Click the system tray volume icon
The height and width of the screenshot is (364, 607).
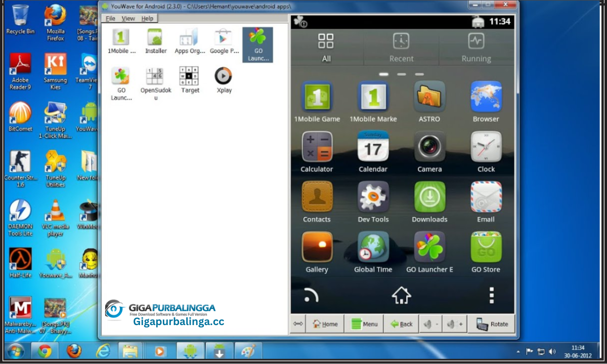(x=552, y=351)
